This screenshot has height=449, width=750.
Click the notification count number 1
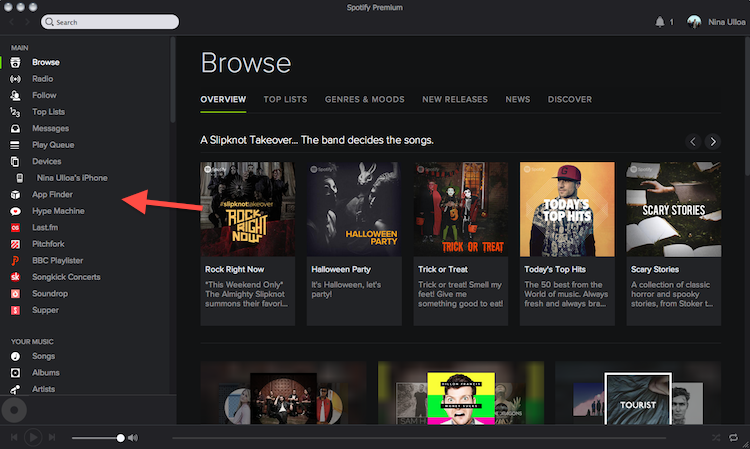tap(672, 22)
